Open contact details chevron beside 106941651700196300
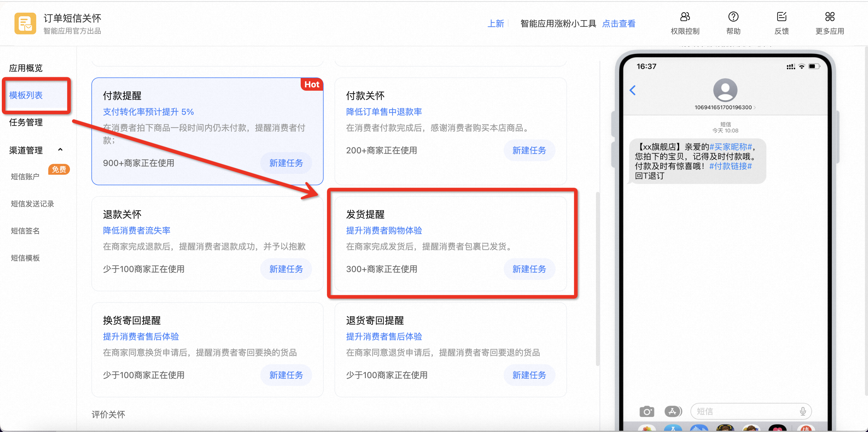 click(754, 107)
